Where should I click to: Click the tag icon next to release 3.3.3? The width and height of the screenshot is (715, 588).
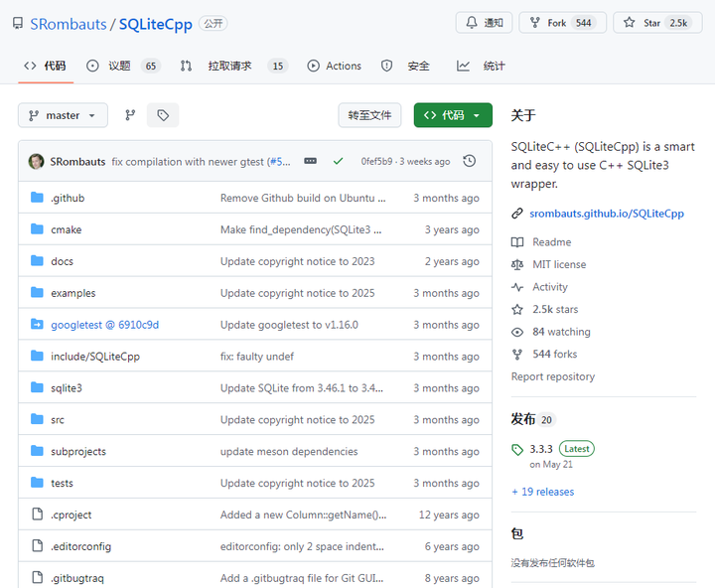click(x=517, y=449)
